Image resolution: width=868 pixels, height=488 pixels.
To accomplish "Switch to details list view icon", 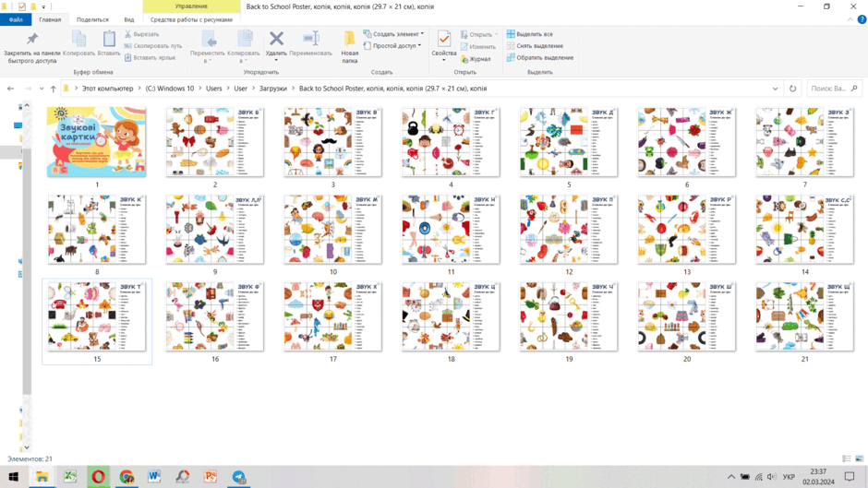I will coord(847,458).
